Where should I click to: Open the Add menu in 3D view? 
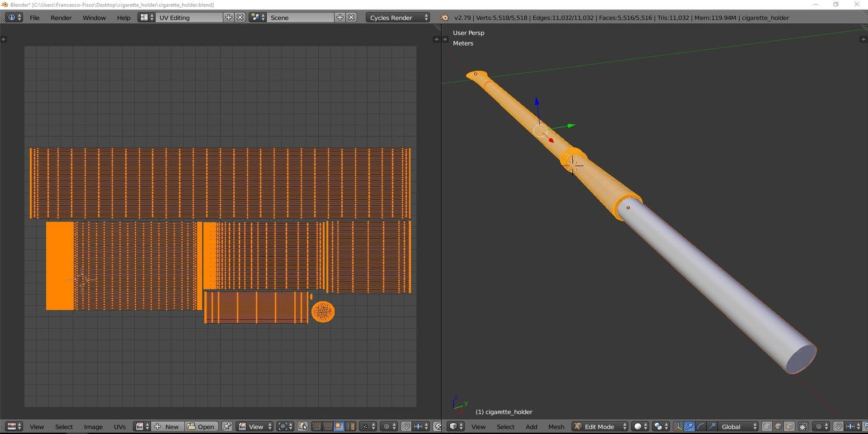click(531, 426)
